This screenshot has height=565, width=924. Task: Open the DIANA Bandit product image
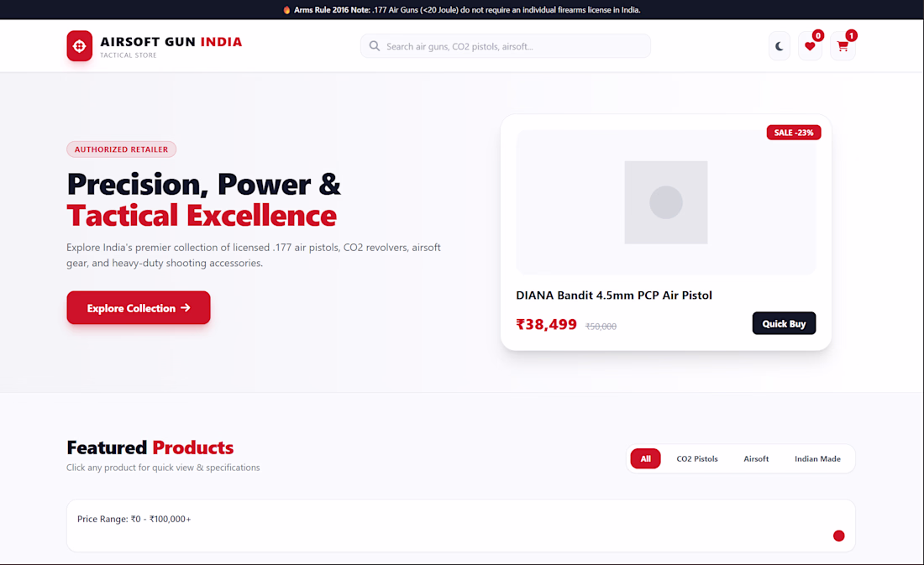pos(666,202)
